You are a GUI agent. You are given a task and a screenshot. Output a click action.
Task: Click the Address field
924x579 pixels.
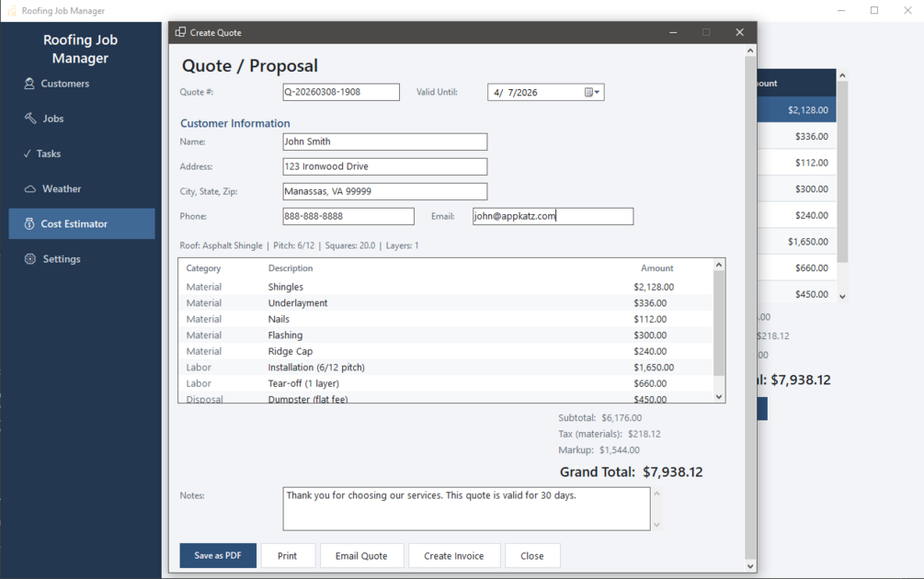(385, 166)
